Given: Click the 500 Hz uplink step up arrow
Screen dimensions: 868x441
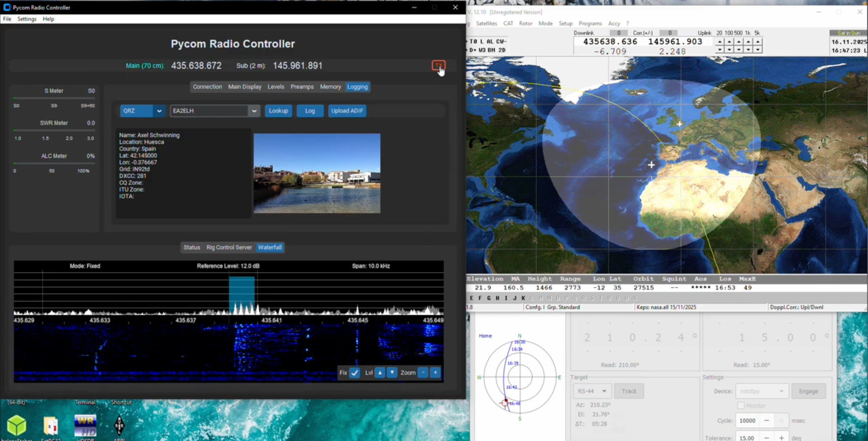Looking at the screenshot, I should [x=739, y=42].
